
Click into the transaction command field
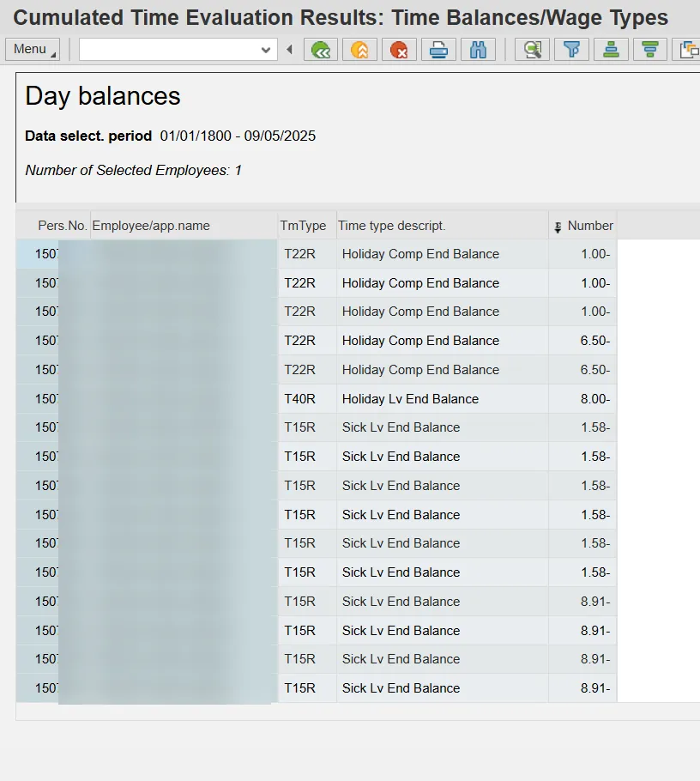coord(167,50)
